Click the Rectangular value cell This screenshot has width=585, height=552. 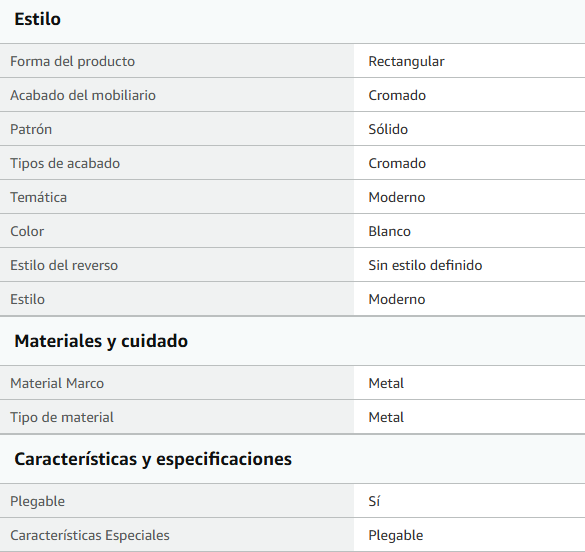pyautogui.click(x=406, y=61)
